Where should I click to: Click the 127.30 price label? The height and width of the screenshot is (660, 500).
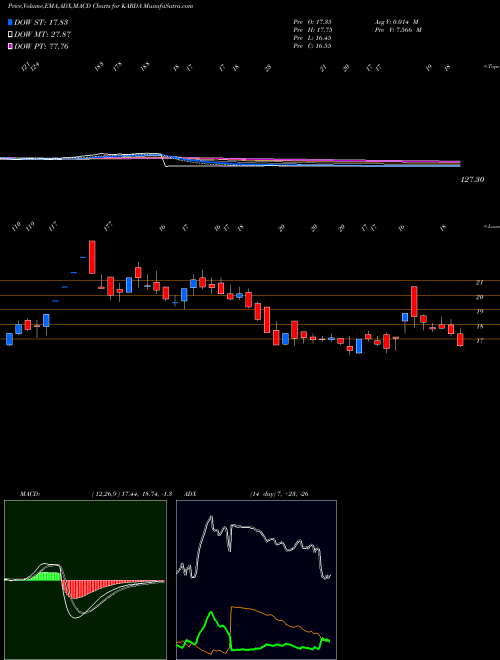[473, 180]
